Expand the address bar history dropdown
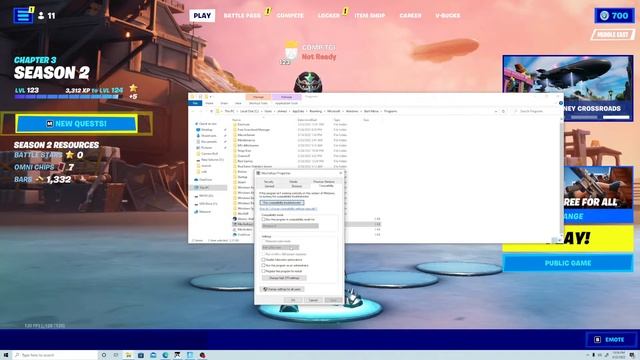Image resolution: width=640 pixels, height=360 pixels. [x=496, y=111]
